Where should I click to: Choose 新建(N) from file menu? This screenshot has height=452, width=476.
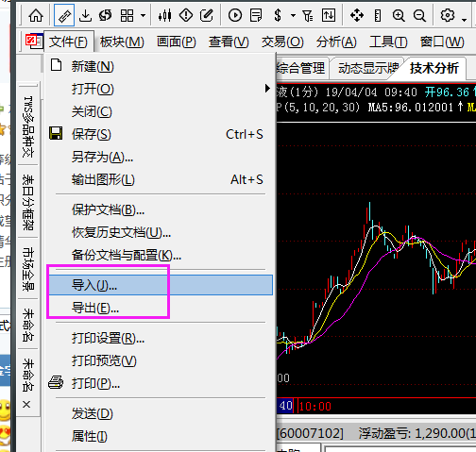pos(160,66)
